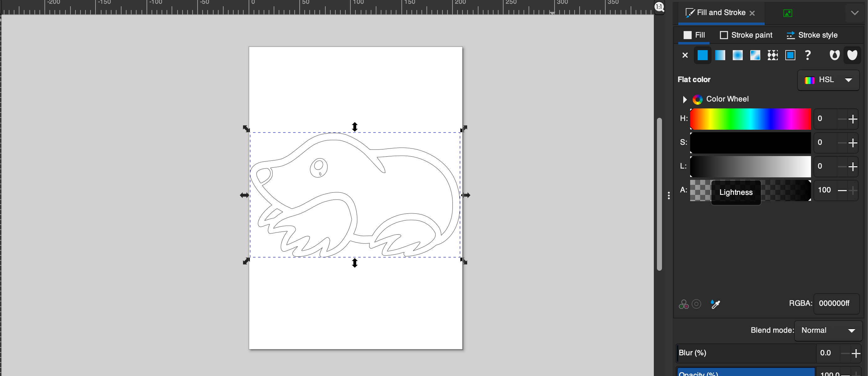Open the Fill tab

pyautogui.click(x=694, y=35)
